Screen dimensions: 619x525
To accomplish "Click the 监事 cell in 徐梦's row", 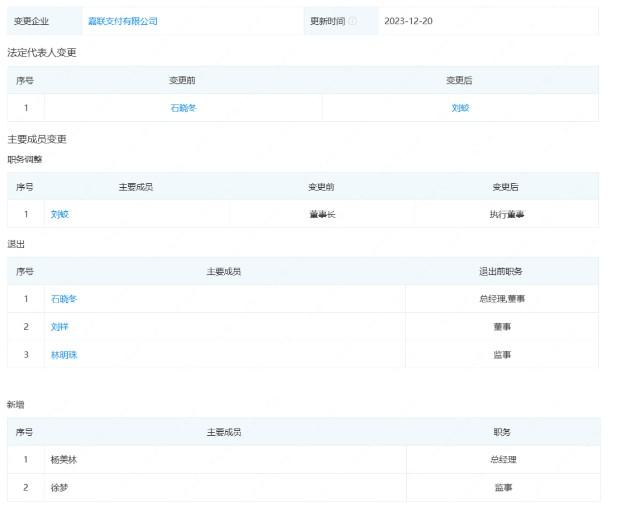I will 502,488.
